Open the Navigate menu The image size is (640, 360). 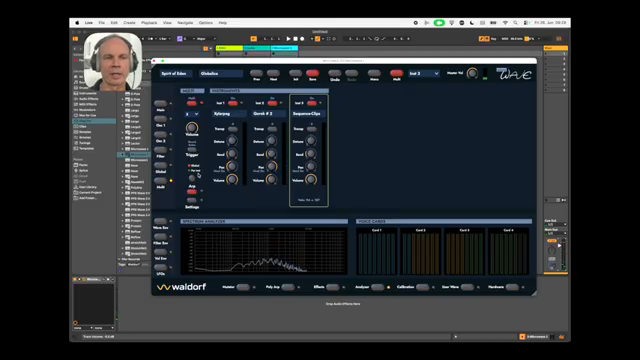coord(185,23)
